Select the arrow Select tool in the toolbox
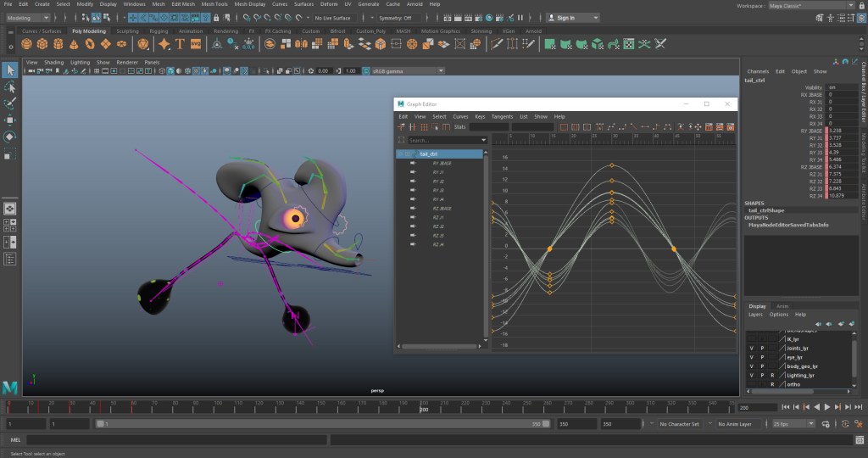 9,70
